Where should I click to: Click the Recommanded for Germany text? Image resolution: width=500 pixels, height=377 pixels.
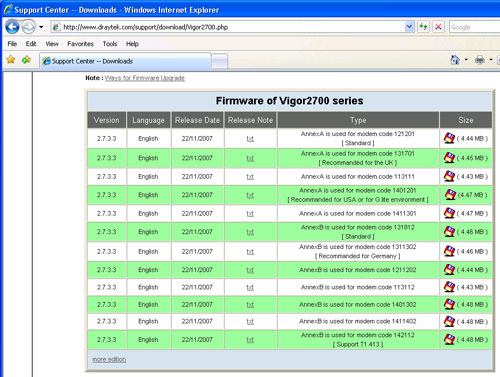358,256
